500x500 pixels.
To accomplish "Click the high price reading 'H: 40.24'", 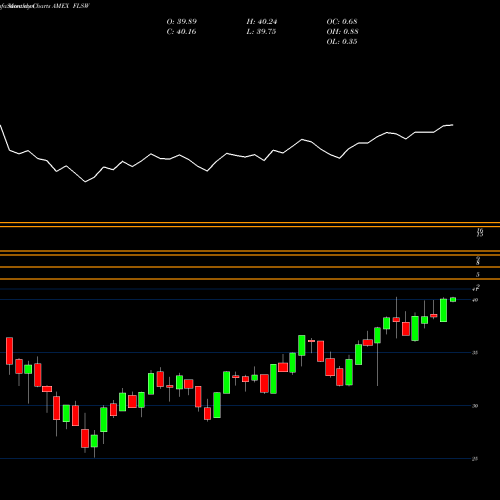I will (x=262, y=22).
